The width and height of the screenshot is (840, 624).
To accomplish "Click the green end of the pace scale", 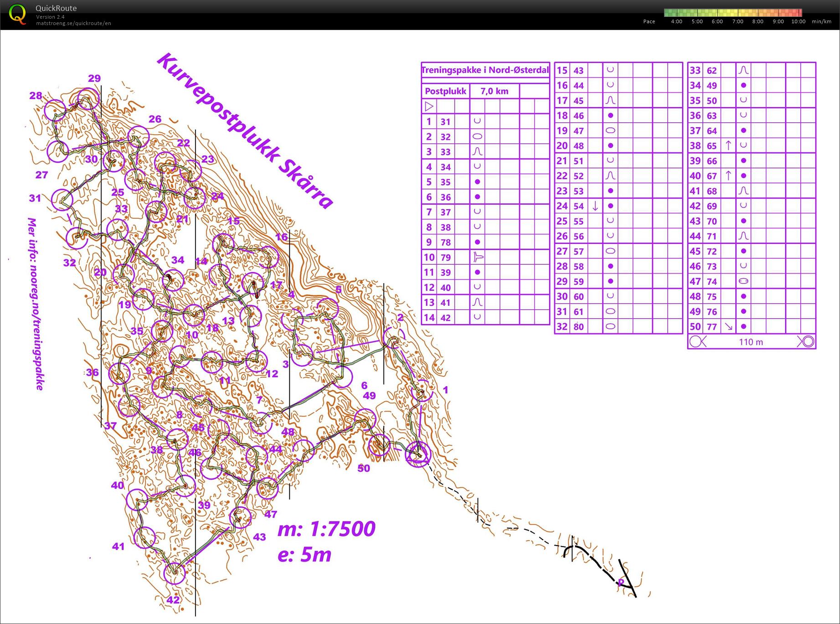I will 668,13.
